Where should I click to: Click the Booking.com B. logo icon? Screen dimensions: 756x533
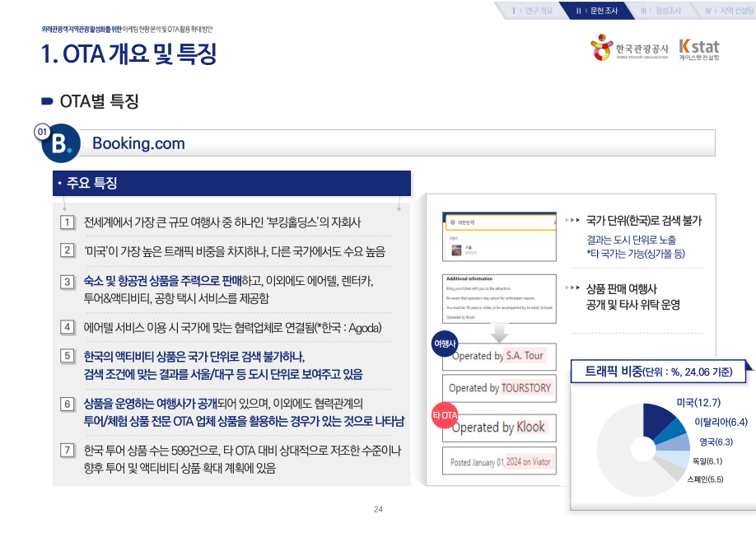point(61,143)
